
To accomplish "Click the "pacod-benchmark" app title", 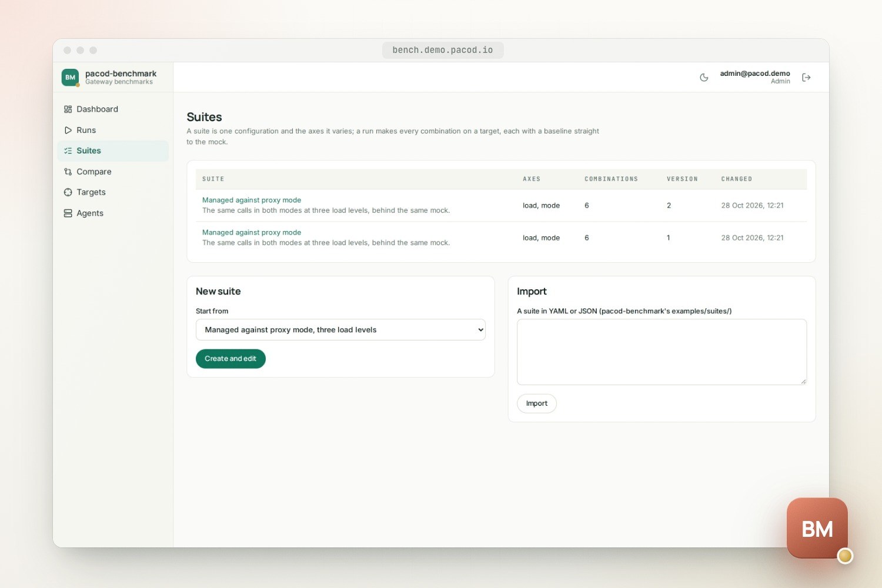I will [121, 73].
